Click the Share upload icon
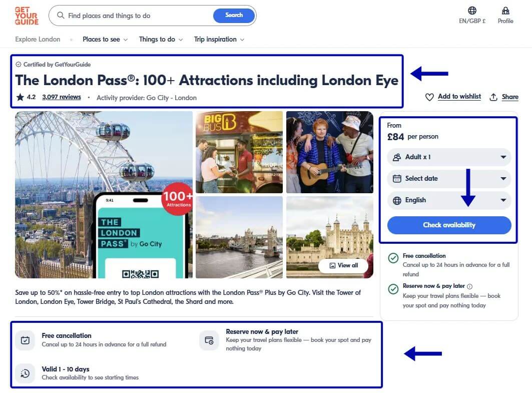532x393 pixels. click(x=493, y=97)
